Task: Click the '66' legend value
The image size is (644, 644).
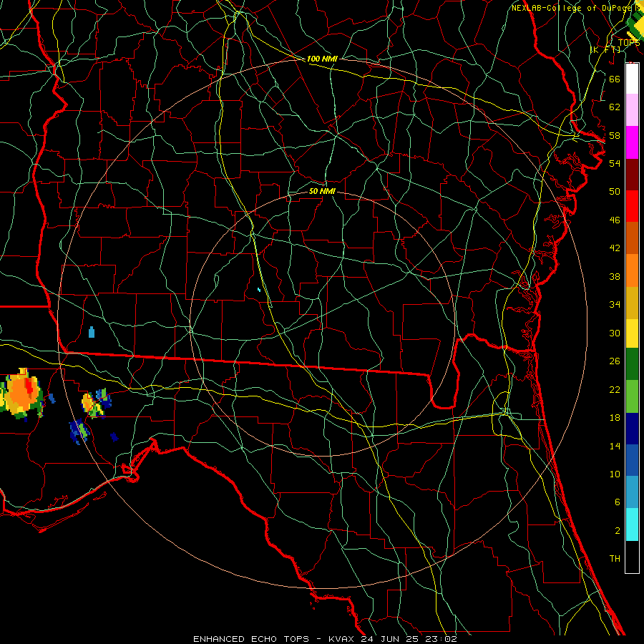Action: point(615,79)
